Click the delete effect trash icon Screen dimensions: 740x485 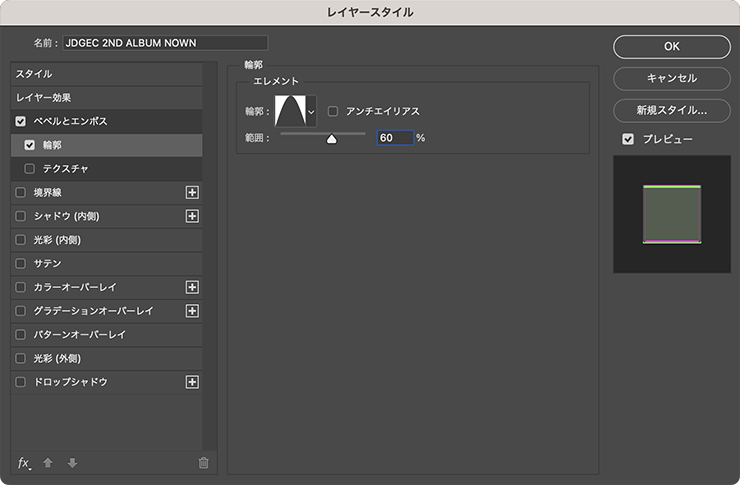204,463
